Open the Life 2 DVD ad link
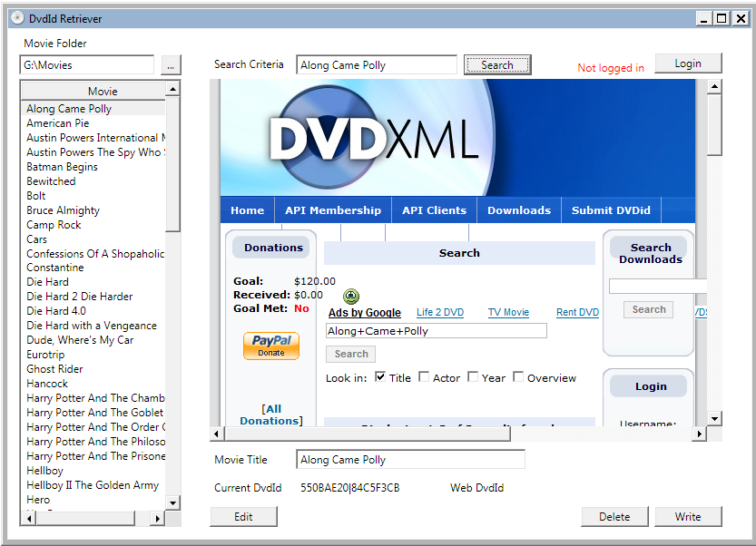The image size is (756, 546). [x=439, y=312]
